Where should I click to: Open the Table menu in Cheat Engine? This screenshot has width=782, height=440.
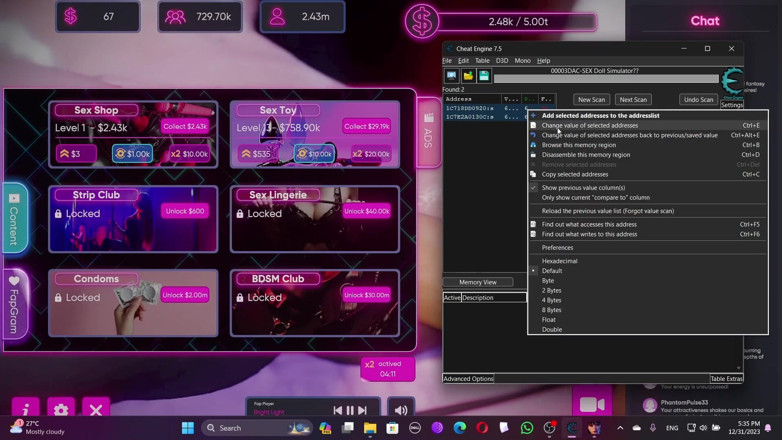point(482,61)
